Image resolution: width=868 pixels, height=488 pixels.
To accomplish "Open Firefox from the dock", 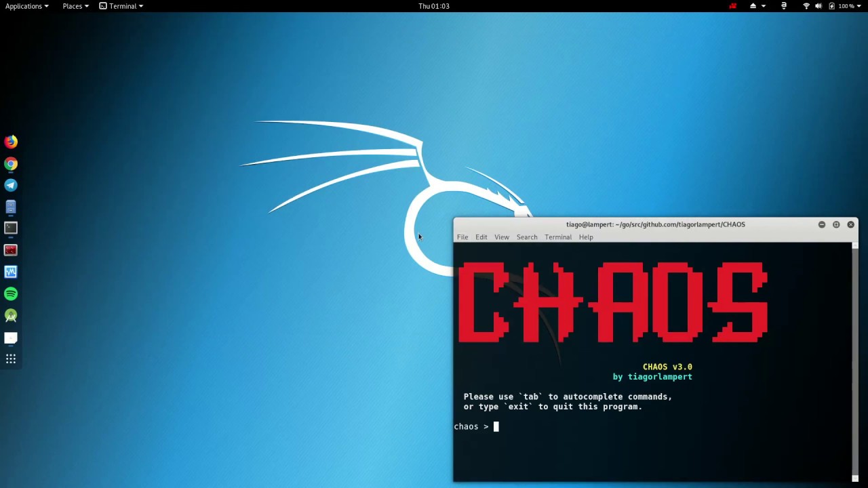I will point(11,141).
